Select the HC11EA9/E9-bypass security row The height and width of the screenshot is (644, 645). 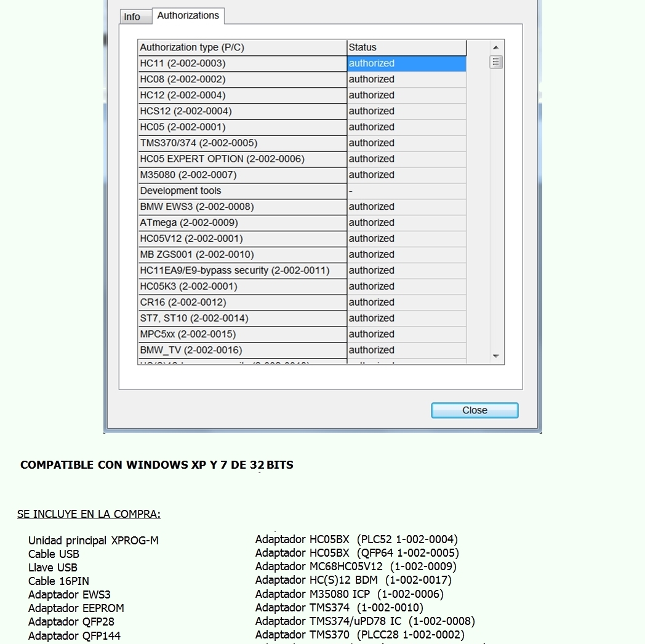click(x=242, y=271)
